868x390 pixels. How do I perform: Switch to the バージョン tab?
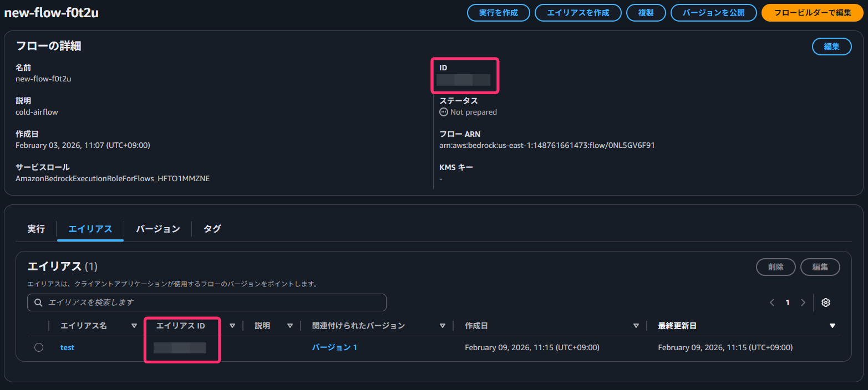(x=158, y=229)
